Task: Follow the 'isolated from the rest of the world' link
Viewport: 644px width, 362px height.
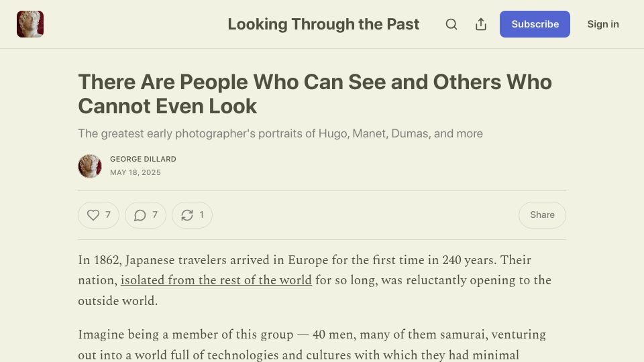Action: pos(216,280)
